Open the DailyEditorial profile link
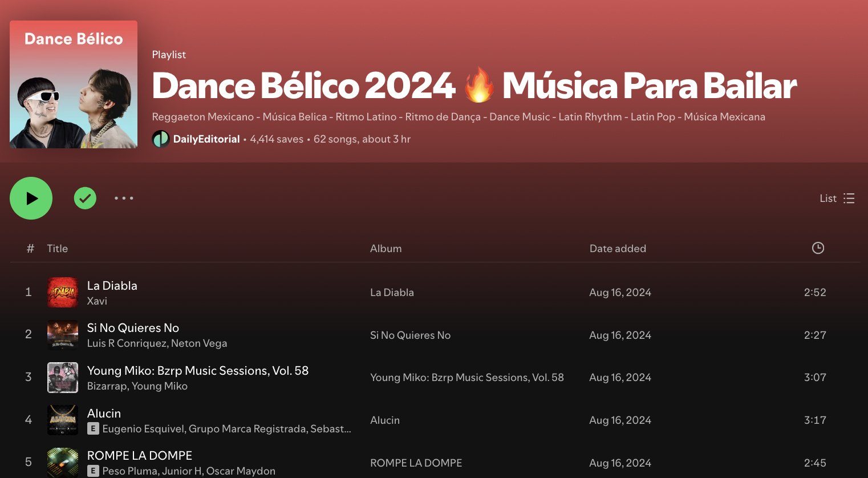Screen dimensions: 868x478 [206, 139]
